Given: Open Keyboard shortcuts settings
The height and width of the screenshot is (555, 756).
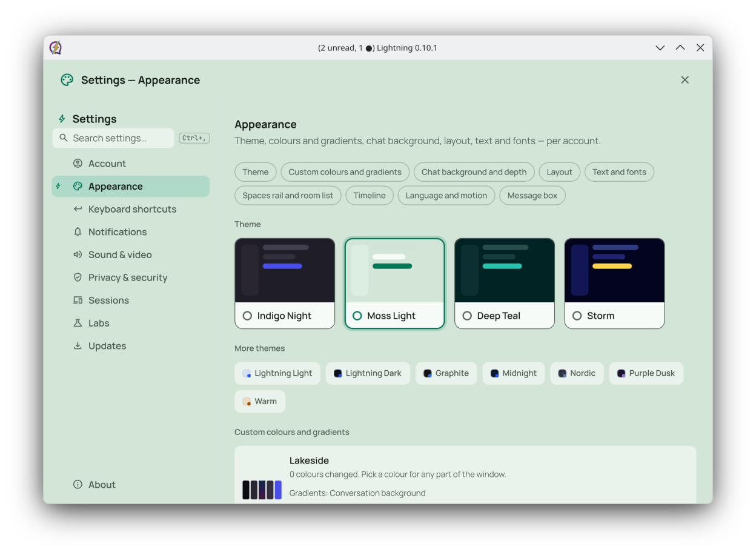Looking at the screenshot, I should (131, 209).
